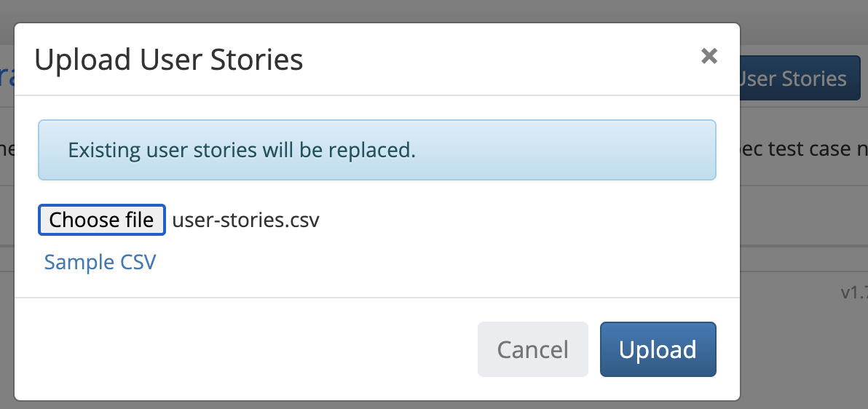Click the blue heading text left of dialog
This screenshot has height=409, width=868.
[7, 78]
